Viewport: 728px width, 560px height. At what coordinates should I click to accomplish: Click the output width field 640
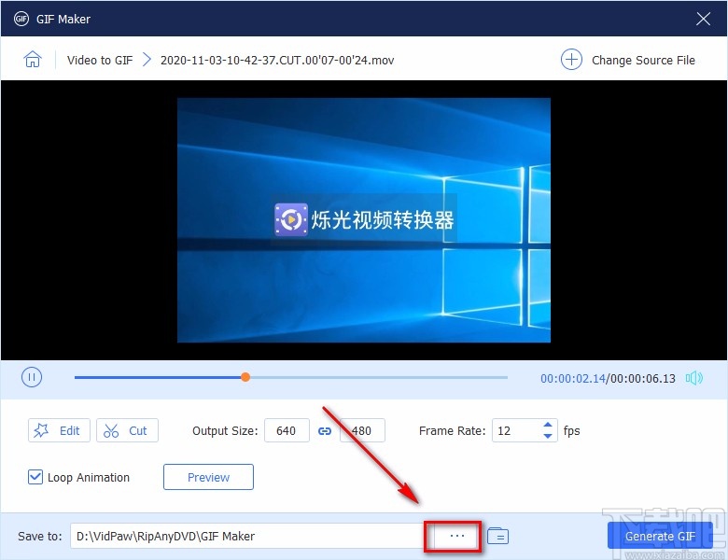[x=287, y=430]
